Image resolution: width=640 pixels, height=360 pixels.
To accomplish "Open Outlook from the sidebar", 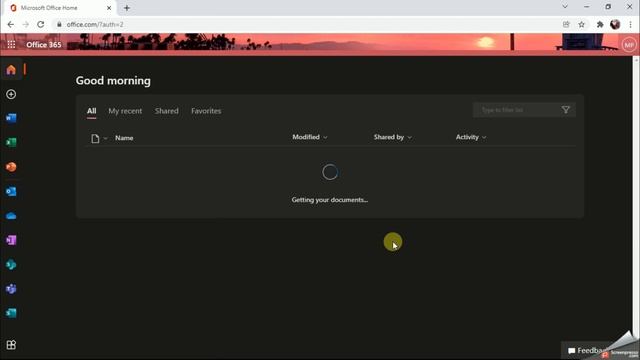I will coord(11,191).
